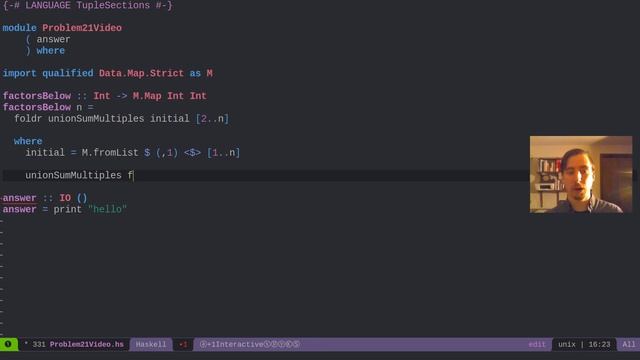The width and height of the screenshot is (640, 360).
Task: Click the 'where' keyword below foldr line
Action: pyautogui.click(x=28, y=141)
